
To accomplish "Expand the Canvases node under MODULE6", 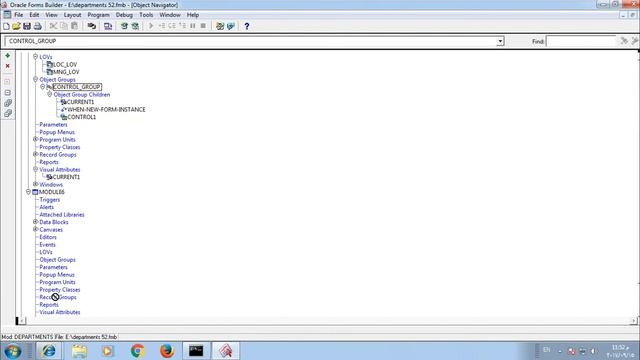I will [x=36, y=229].
